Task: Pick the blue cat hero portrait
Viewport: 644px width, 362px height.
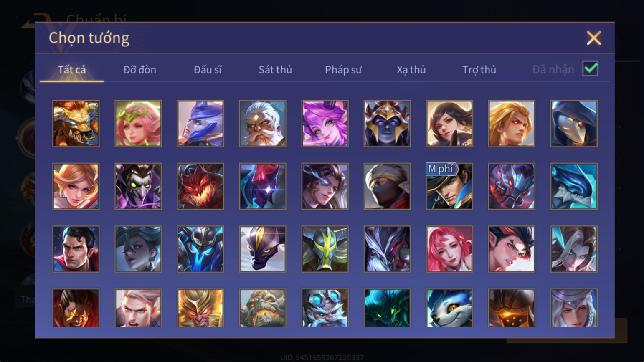Action: tap(449, 308)
